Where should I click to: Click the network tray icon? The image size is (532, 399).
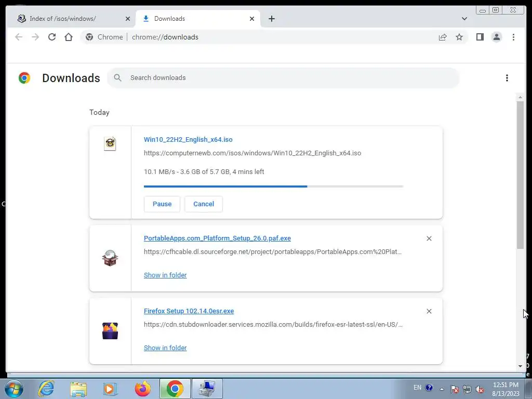[x=467, y=389]
